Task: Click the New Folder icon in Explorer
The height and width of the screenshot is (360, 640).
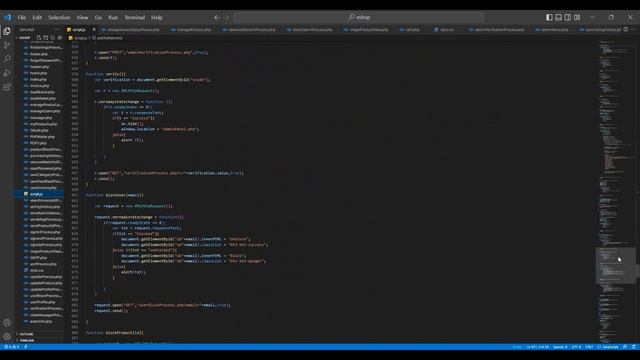Action: pos(46,38)
